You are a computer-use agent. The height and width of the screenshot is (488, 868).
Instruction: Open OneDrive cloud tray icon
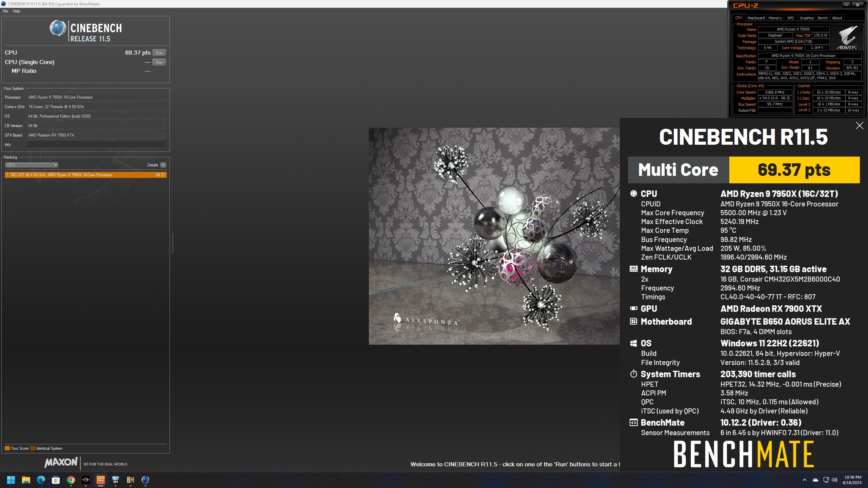815,480
